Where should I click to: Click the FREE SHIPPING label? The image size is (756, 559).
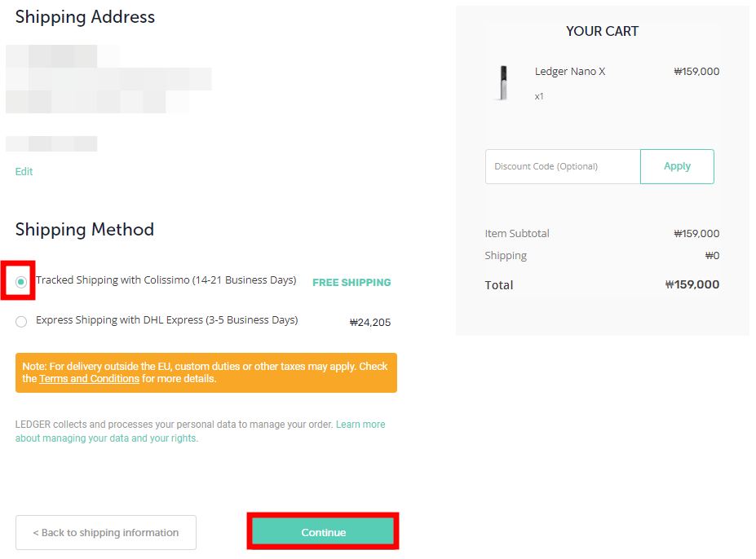[351, 283]
